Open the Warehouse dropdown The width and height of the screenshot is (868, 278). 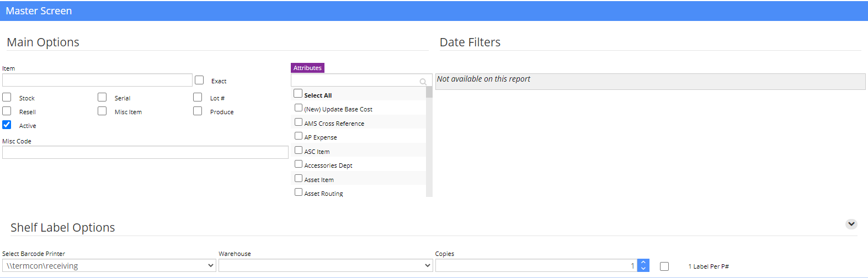tap(326, 265)
